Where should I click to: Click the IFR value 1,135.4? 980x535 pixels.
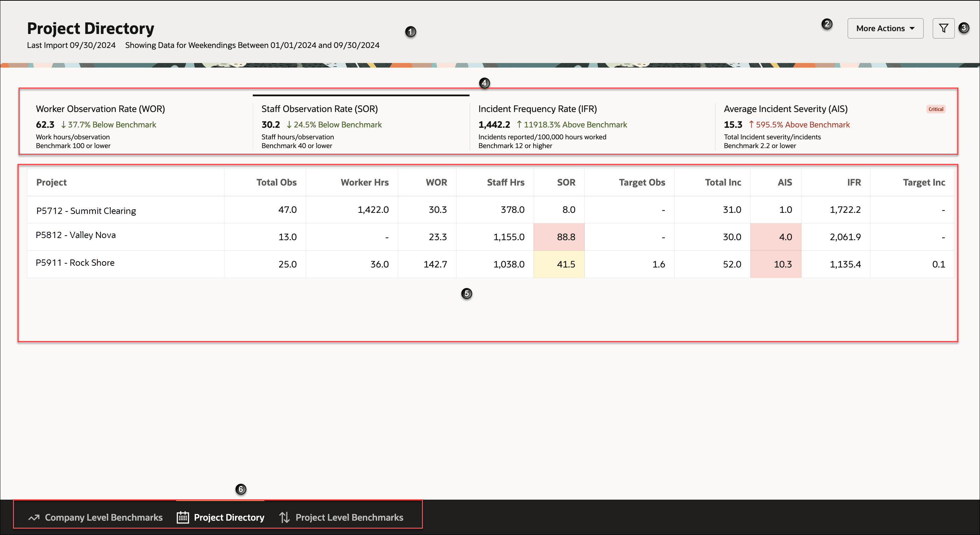coord(845,264)
